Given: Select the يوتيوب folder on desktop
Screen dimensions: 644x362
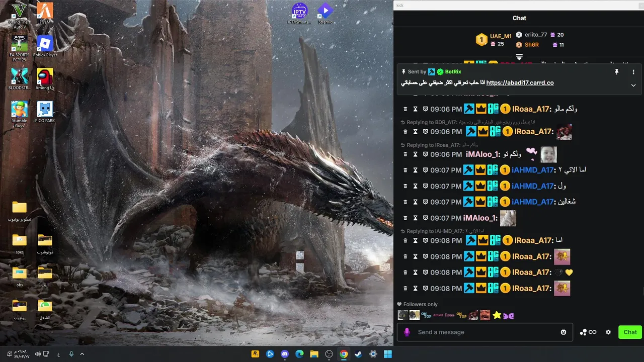Looking at the screenshot, I should pyautogui.click(x=20, y=309).
